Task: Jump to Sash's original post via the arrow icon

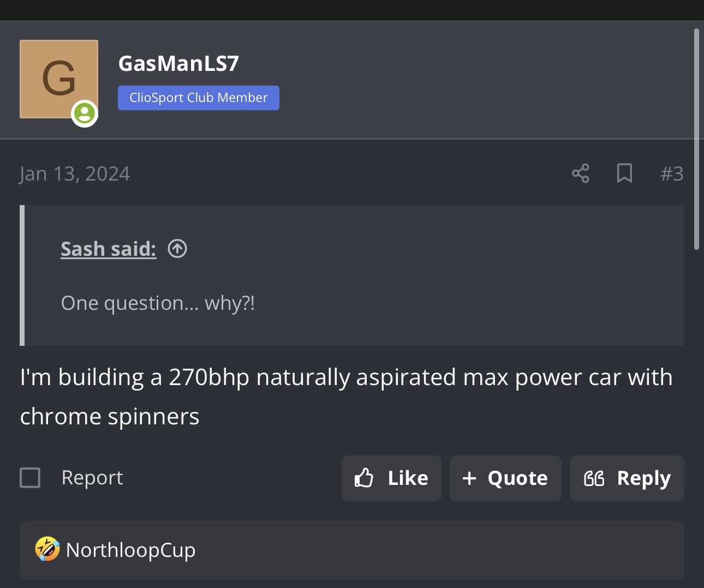Action: tap(177, 249)
